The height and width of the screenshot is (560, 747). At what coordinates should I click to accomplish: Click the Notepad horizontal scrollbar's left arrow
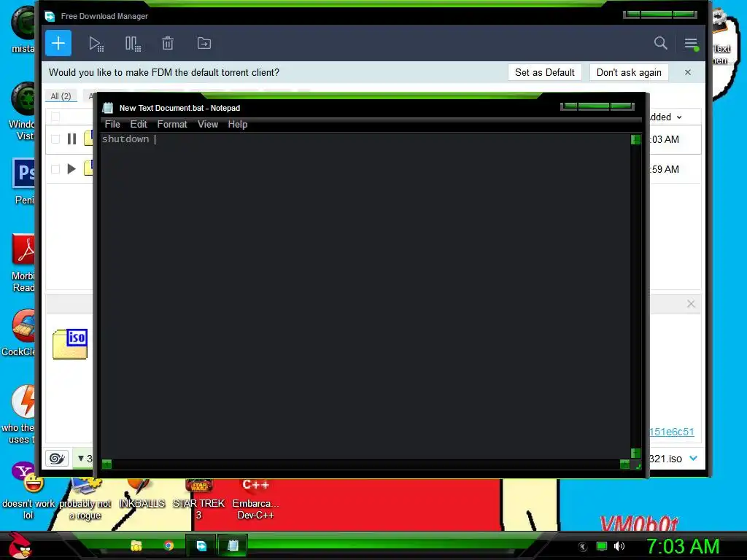(107, 464)
